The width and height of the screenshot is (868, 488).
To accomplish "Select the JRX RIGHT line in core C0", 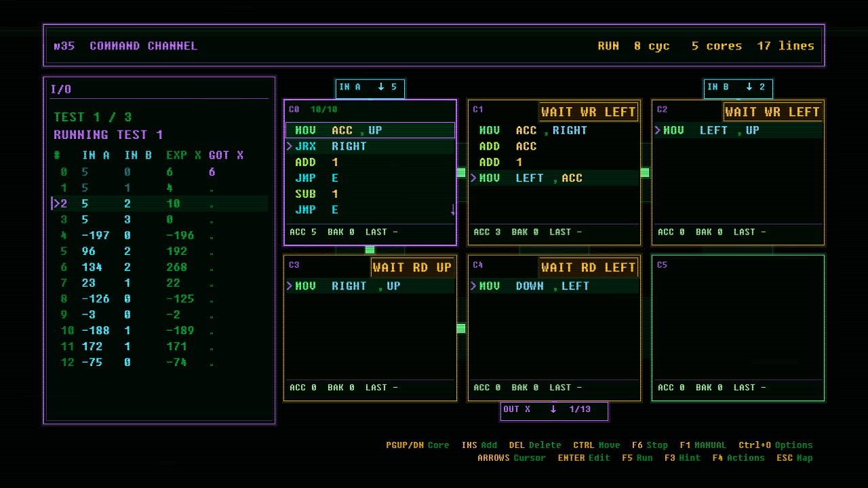I will [x=370, y=146].
